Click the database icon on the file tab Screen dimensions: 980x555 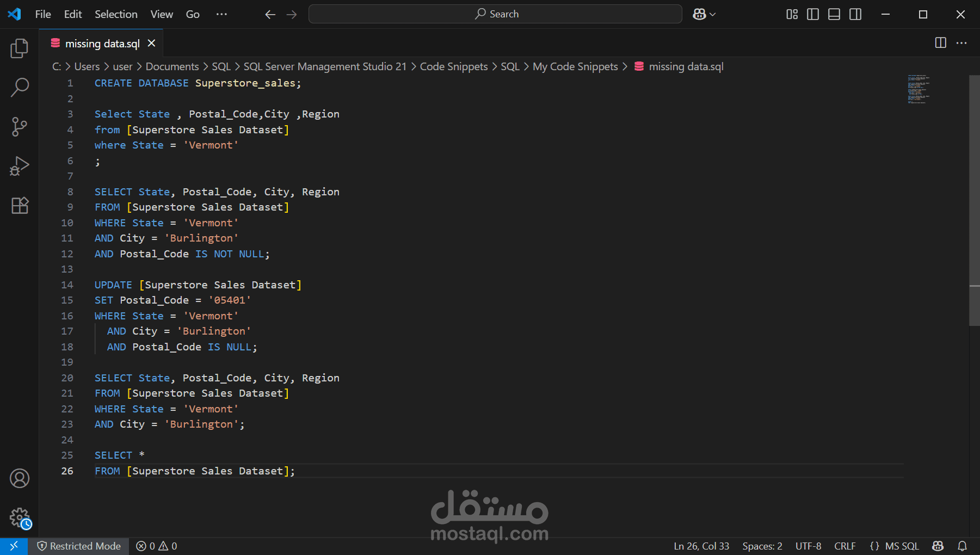point(56,43)
